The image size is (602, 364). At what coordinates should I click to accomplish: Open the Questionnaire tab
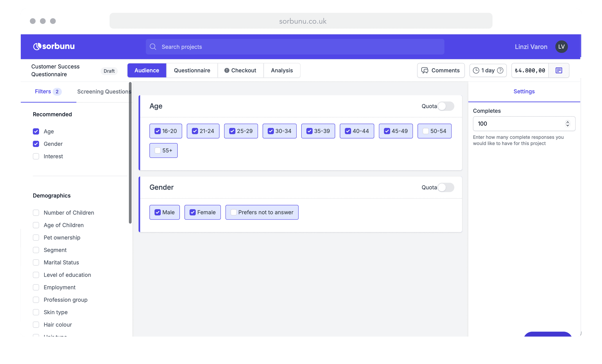(192, 70)
